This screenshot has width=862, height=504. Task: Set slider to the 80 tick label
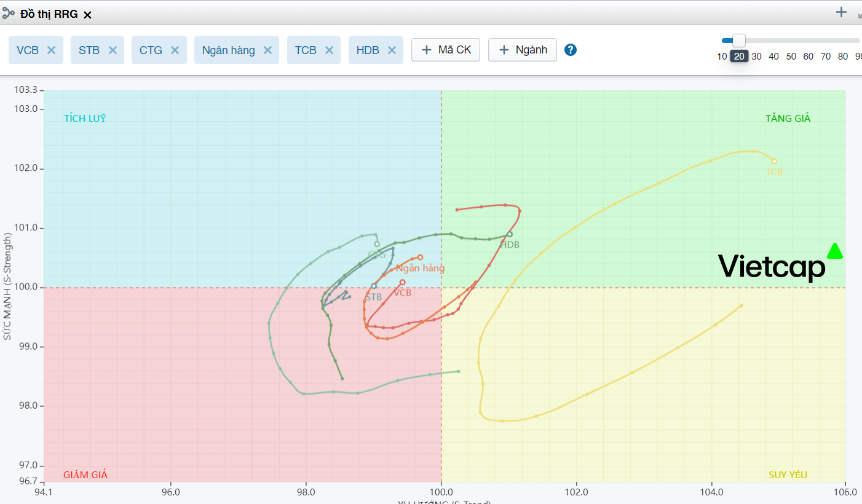click(843, 57)
